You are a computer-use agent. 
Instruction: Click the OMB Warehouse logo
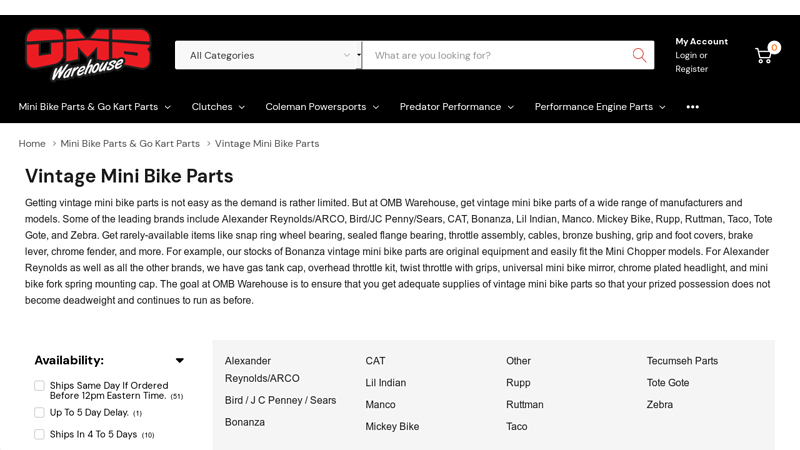(88, 54)
